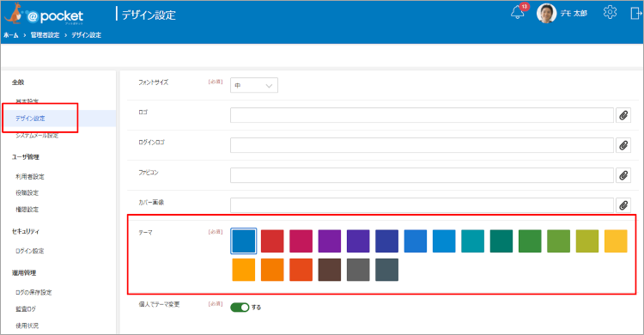
Task: Attach a file to the ロゴ field
Action: click(623, 115)
